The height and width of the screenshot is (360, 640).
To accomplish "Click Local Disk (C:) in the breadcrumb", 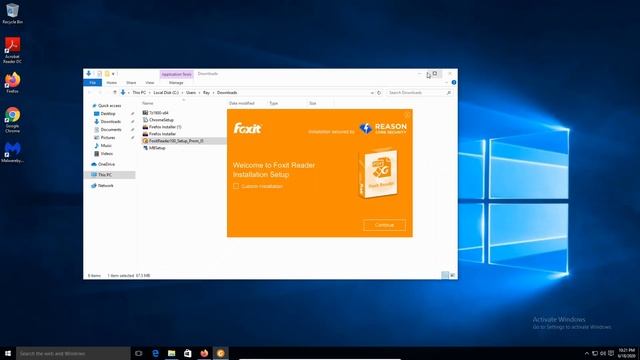I will coord(166,93).
